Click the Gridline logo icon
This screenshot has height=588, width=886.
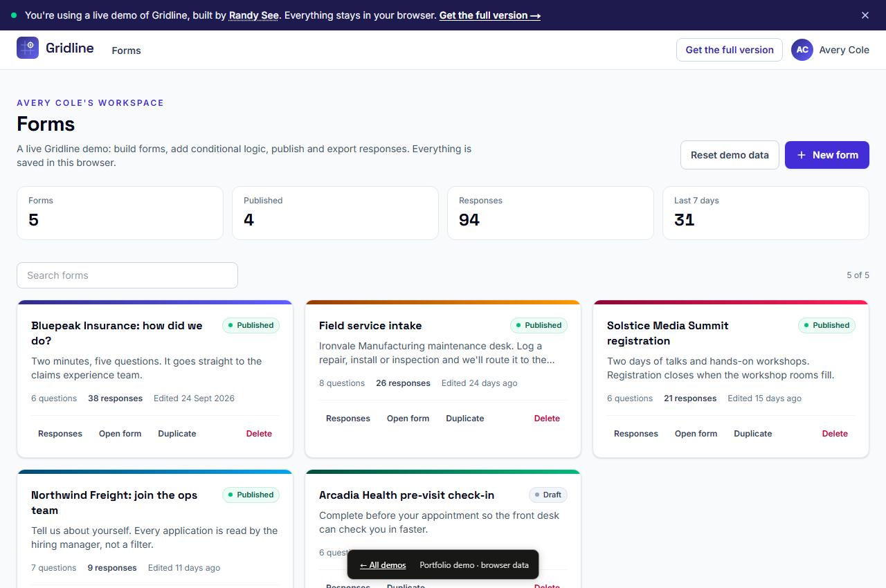tap(28, 48)
